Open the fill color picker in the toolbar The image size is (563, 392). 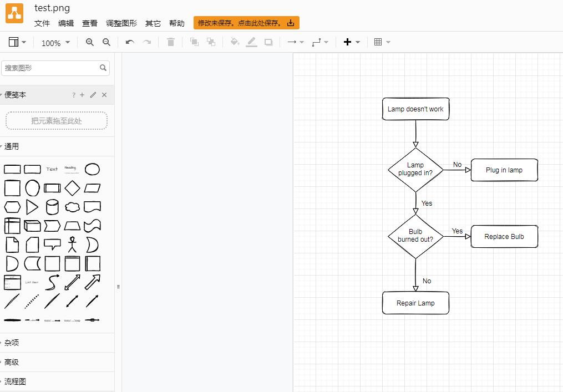coord(235,42)
